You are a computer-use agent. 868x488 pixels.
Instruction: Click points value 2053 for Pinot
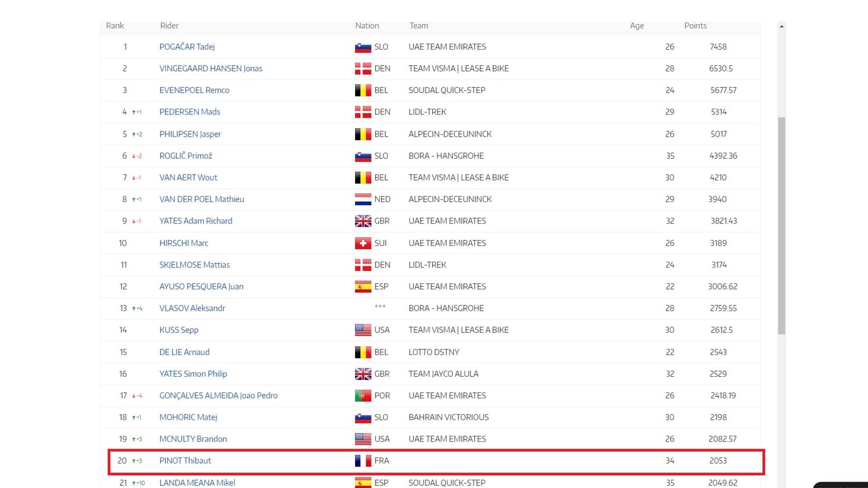pos(718,461)
